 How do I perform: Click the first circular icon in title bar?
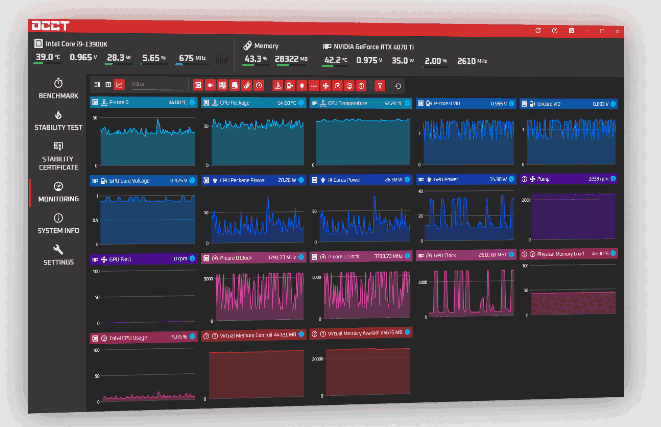coord(538,30)
